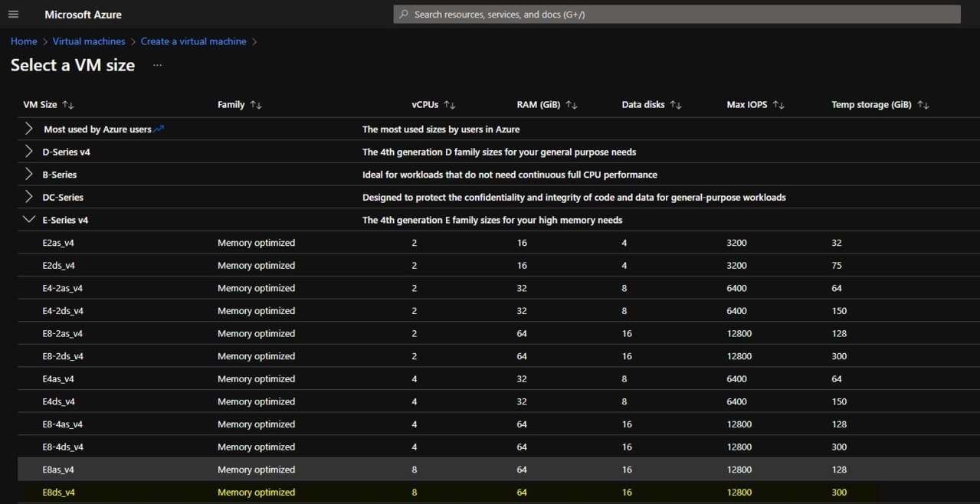Open the Azure portal hamburger menu

click(13, 15)
